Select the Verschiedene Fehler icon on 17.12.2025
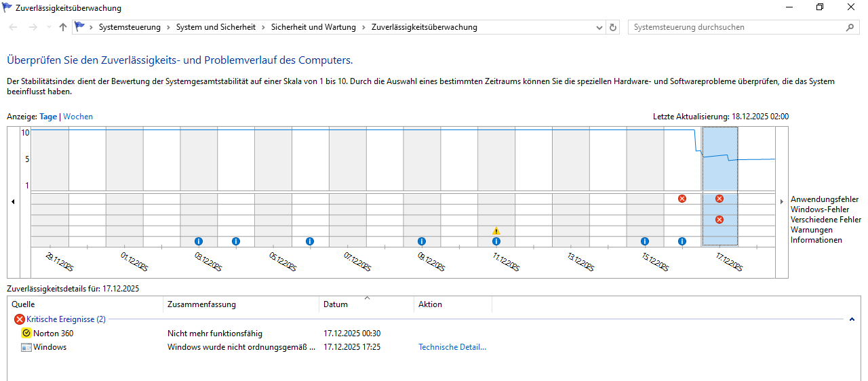This screenshot has height=381, width=868. [719, 220]
